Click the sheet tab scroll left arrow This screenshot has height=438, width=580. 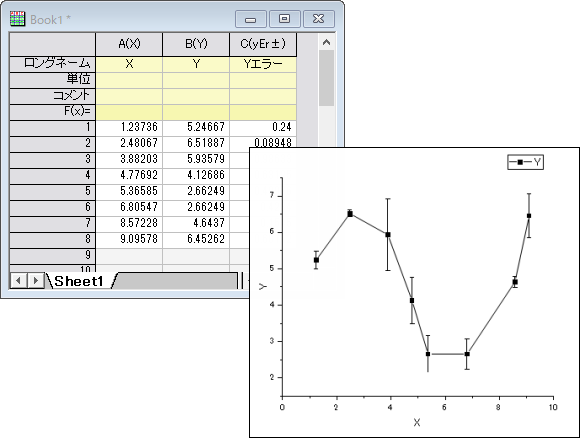18,281
